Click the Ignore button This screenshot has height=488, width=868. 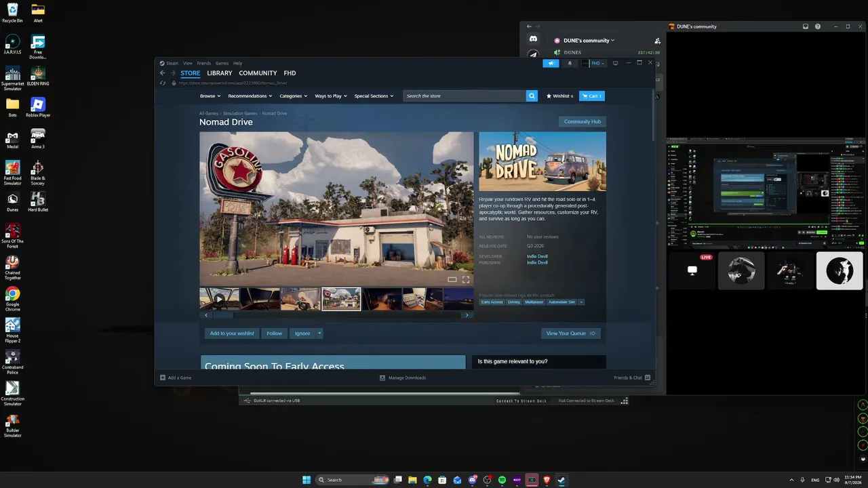(x=302, y=333)
